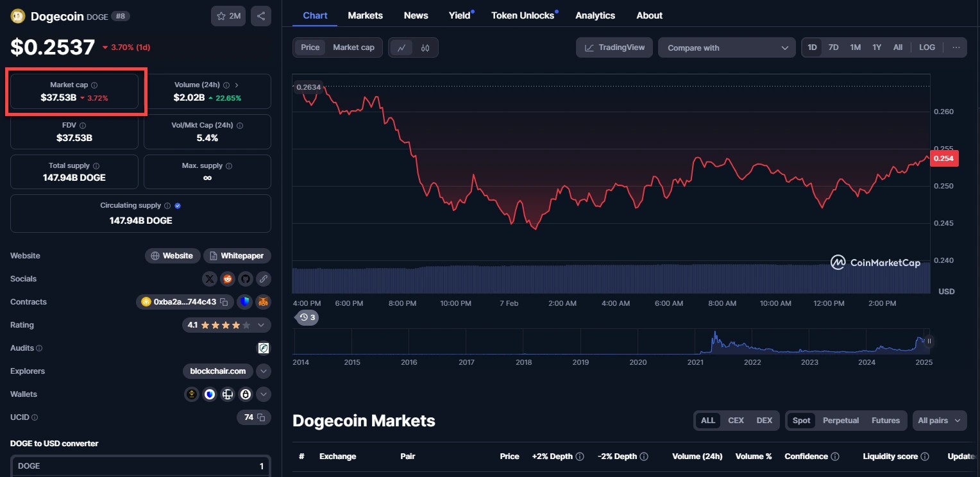Toggle chart to Market cap view
This screenshot has width=980, height=477.
pyautogui.click(x=353, y=47)
